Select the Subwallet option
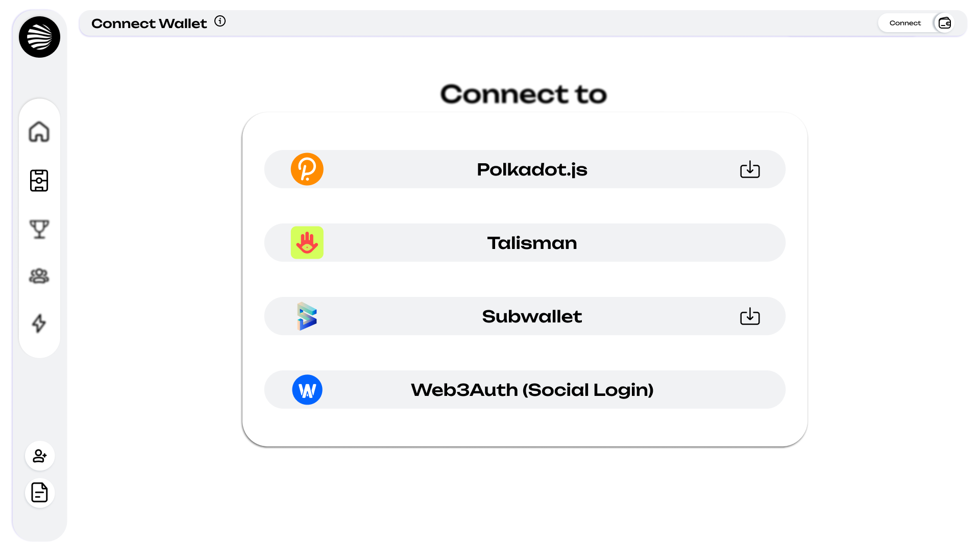This screenshot has width=980, height=551. [x=532, y=316]
